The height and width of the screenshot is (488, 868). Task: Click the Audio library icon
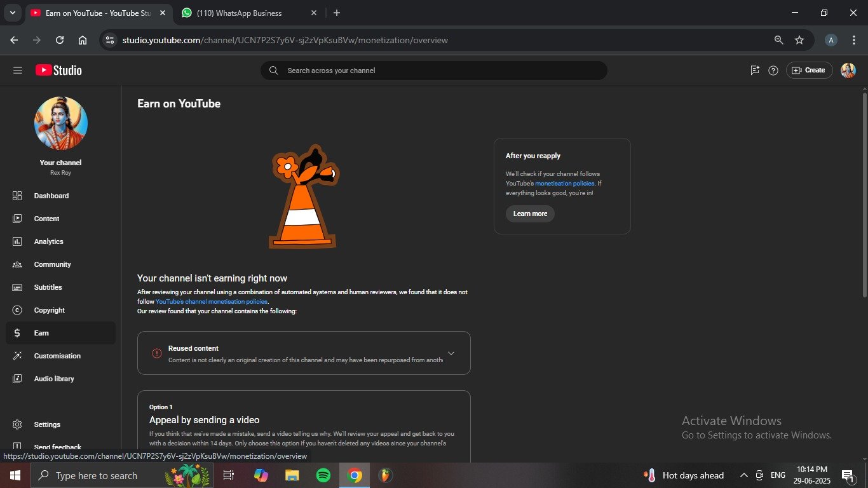click(x=17, y=379)
